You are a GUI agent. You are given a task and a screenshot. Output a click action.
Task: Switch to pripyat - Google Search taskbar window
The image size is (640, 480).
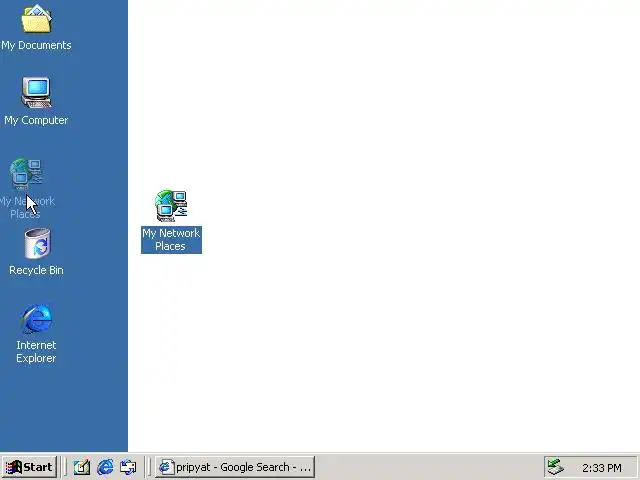tap(235, 467)
